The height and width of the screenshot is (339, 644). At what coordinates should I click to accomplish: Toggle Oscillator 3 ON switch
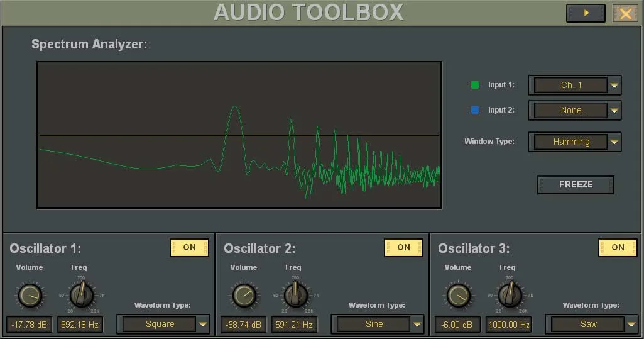[x=618, y=248]
